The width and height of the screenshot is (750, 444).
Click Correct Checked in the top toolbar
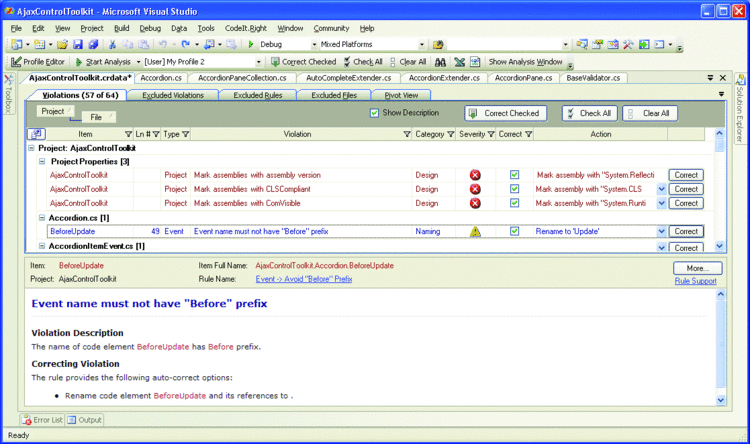pyautogui.click(x=304, y=62)
